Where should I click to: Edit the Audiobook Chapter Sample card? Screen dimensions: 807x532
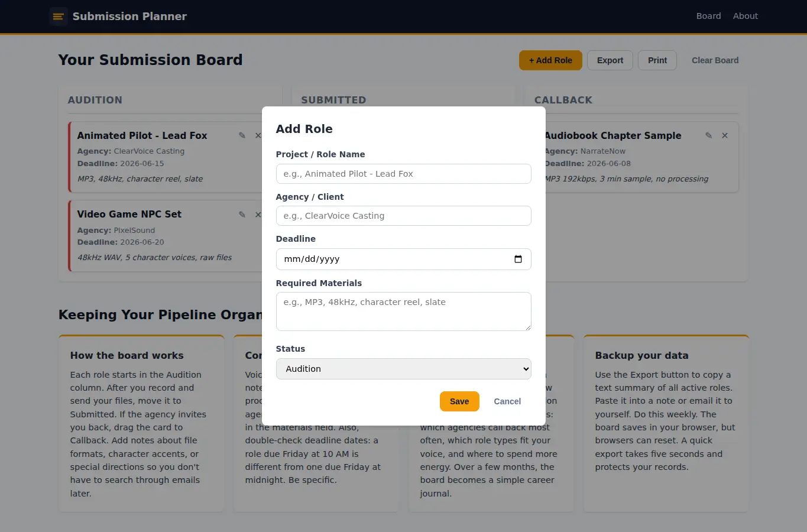click(708, 135)
